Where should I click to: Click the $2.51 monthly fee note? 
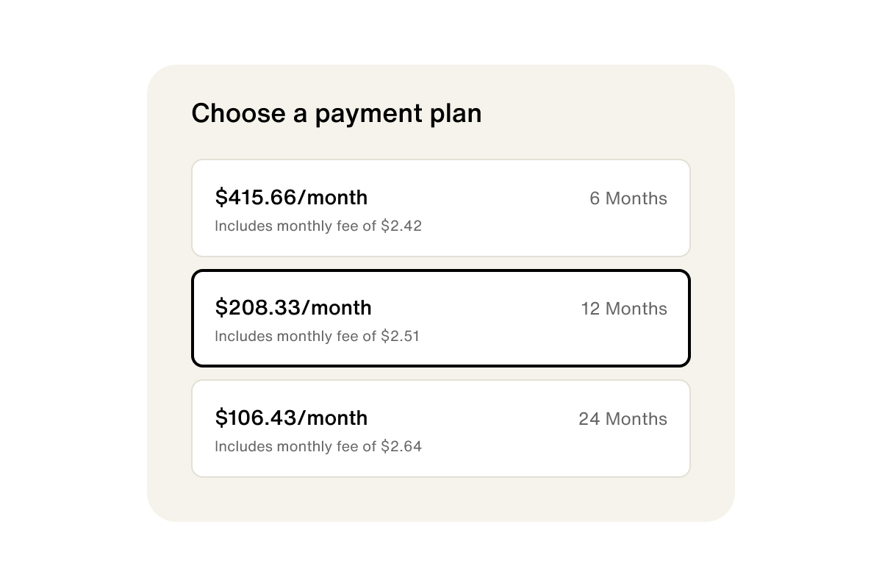[317, 337]
